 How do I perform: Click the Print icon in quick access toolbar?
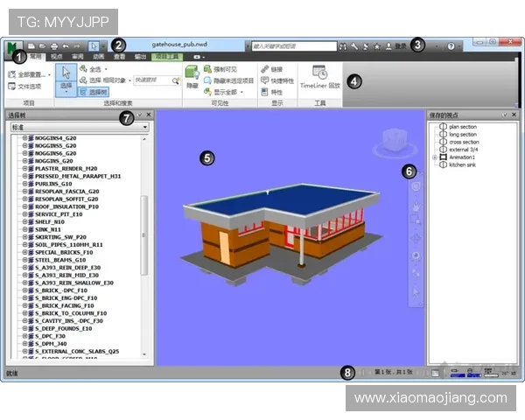click(x=53, y=45)
